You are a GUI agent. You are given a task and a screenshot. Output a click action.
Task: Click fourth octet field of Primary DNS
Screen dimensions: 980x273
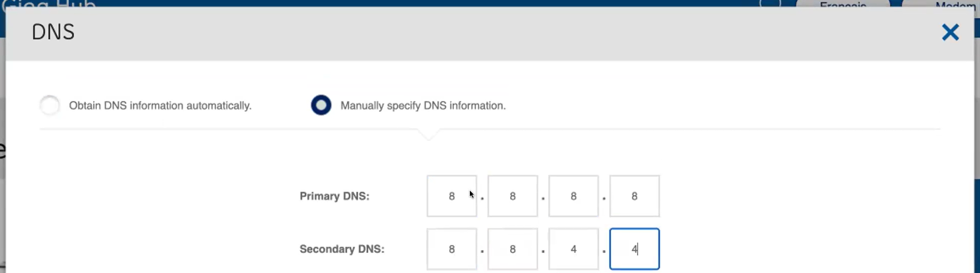click(634, 196)
